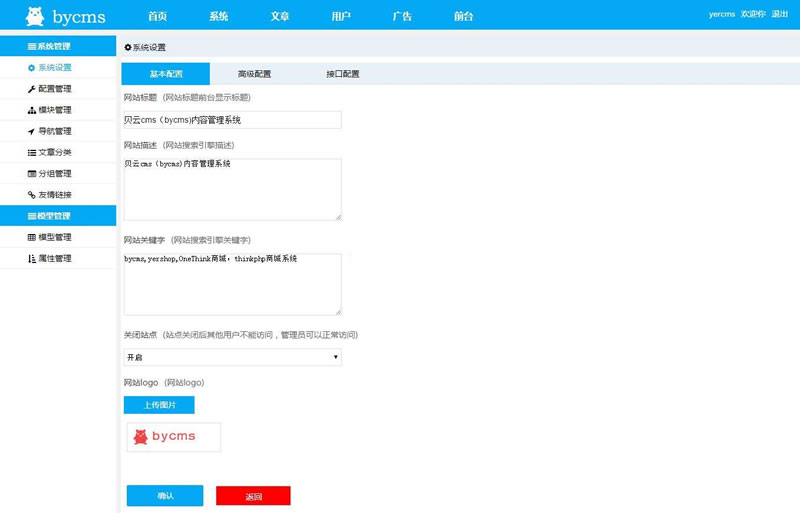Click the 属性管理 sort icon
This screenshot has height=513, width=800.
click(x=32, y=258)
